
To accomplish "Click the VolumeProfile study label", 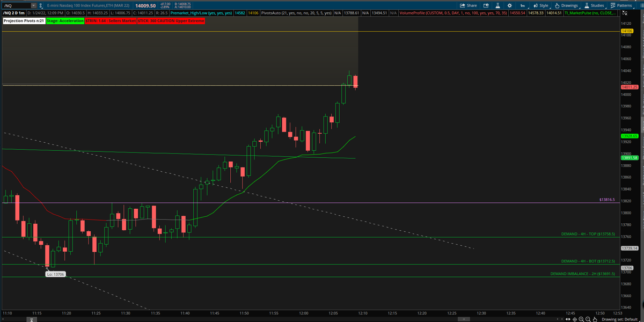I will click(x=452, y=13).
